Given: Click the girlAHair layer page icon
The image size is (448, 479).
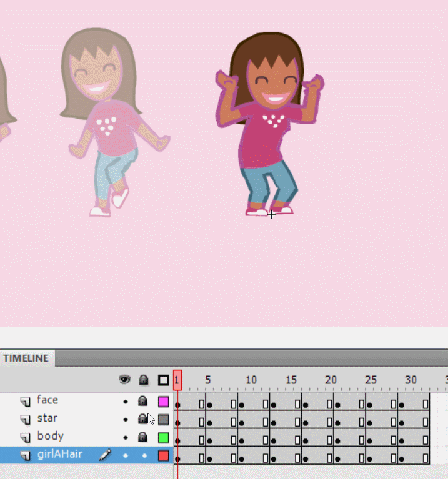Looking at the screenshot, I should [26, 456].
